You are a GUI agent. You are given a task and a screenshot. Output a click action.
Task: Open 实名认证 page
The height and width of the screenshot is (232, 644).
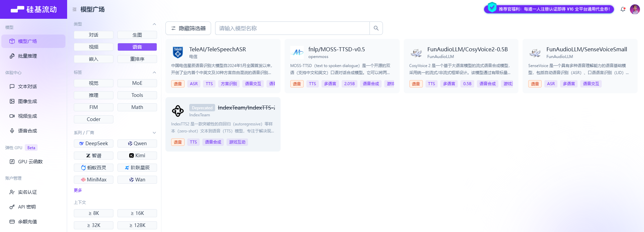pos(33,192)
